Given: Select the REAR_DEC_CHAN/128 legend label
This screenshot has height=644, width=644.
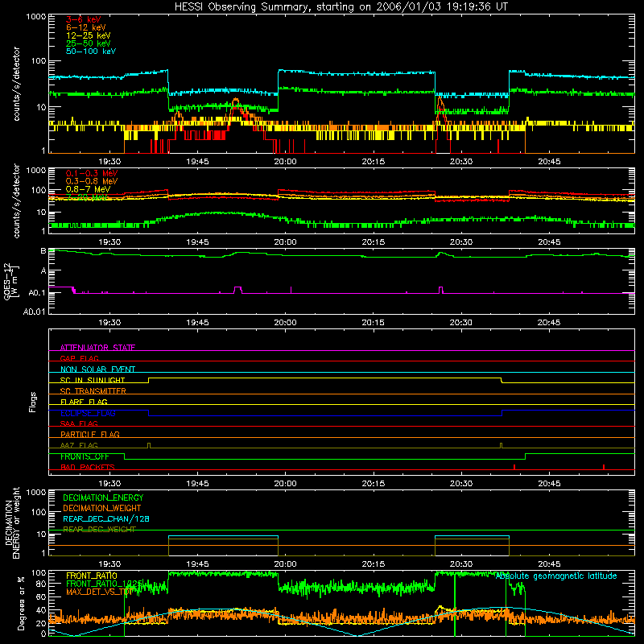Looking at the screenshot, I should pos(106,518).
